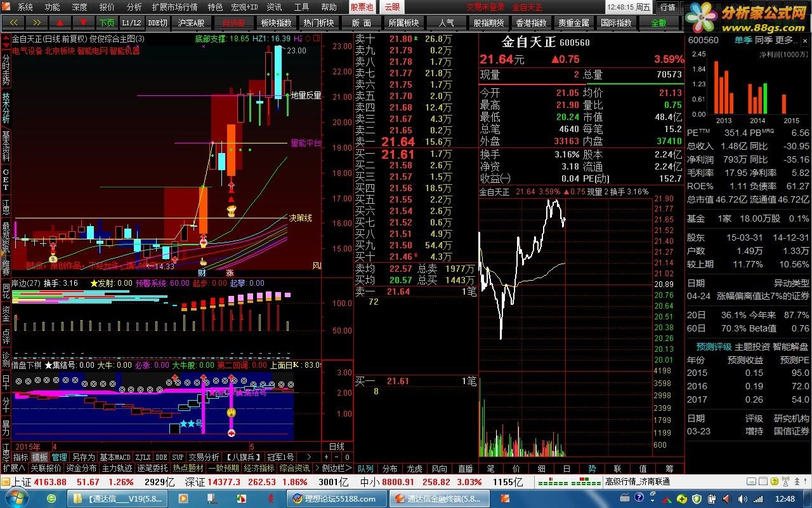Select 所属板块 in the toolbar
Image resolution: width=812 pixels, height=508 pixels.
click(x=403, y=22)
